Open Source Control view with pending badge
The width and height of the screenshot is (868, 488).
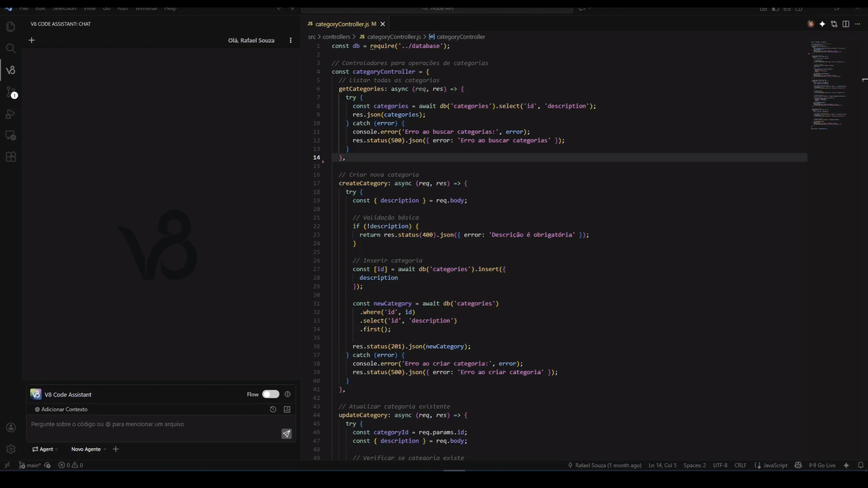tap(10, 91)
